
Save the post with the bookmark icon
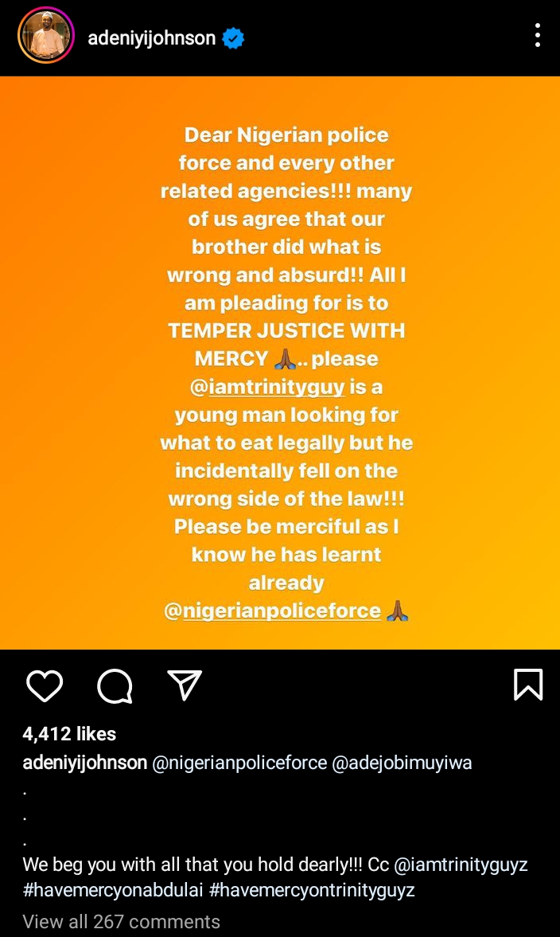tap(527, 685)
